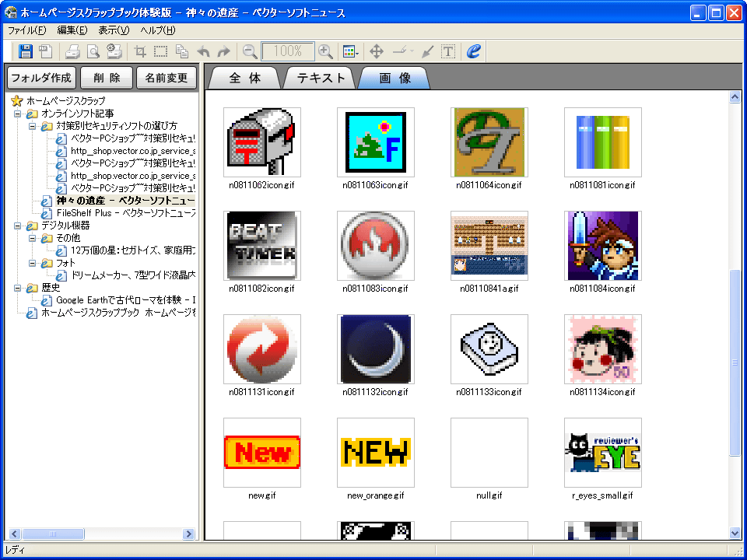Switch to the テキスト tab
The width and height of the screenshot is (747, 560).
click(321, 78)
